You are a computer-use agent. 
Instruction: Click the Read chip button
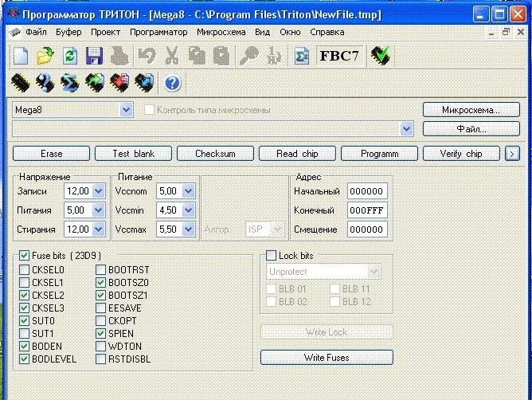pos(297,154)
